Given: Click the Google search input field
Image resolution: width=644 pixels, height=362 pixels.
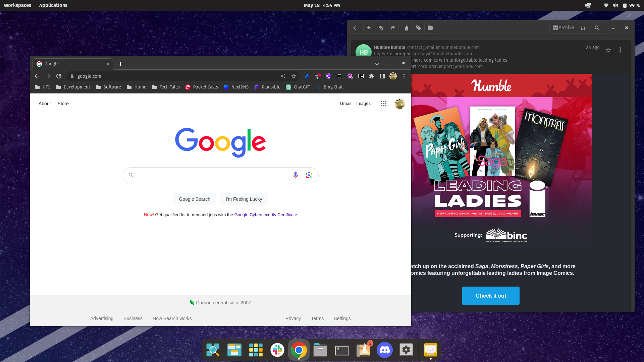Looking at the screenshot, I should (x=220, y=175).
